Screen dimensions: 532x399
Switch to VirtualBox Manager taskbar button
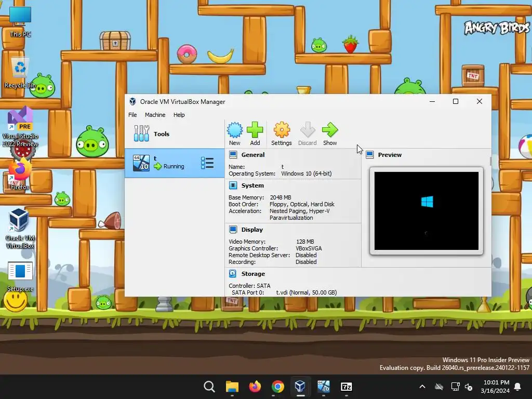point(300,387)
